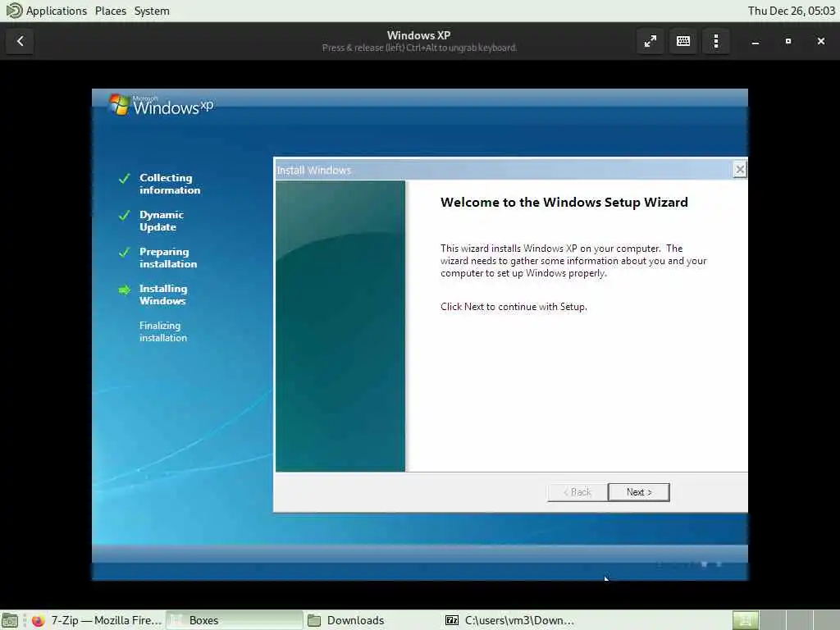The image size is (840, 630).
Task: Open the System menu
Action: (152, 11)
